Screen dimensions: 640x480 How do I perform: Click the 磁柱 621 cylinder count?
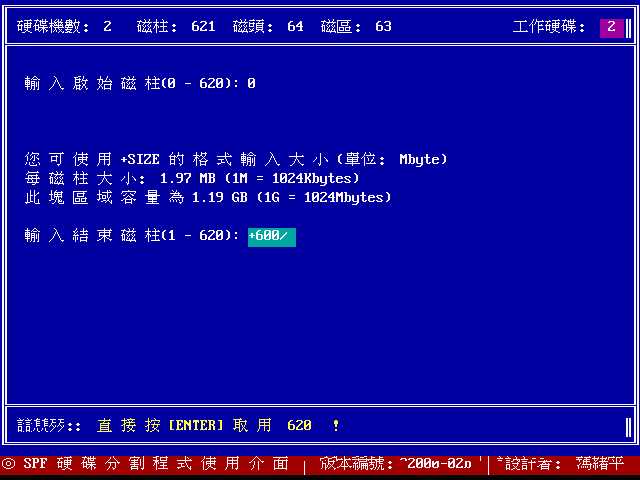tap(176, 27)
